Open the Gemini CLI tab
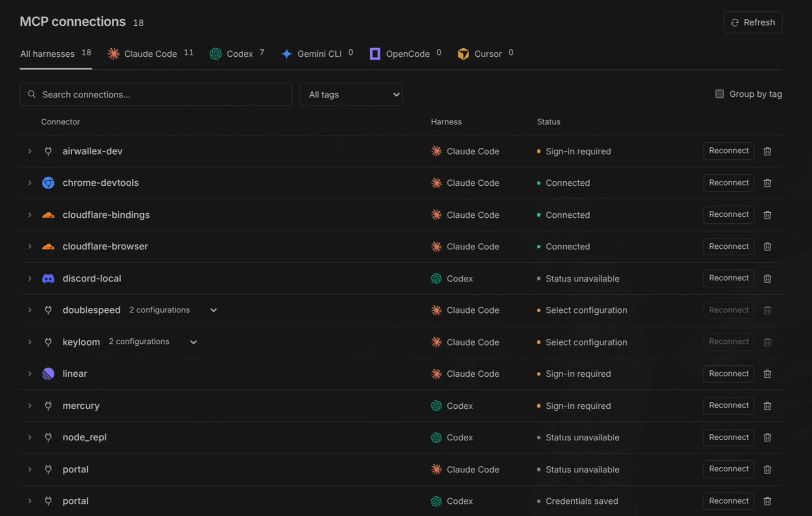Image resolution: width=812 pixels, height=516 pixels. click(x=317, y=53)
